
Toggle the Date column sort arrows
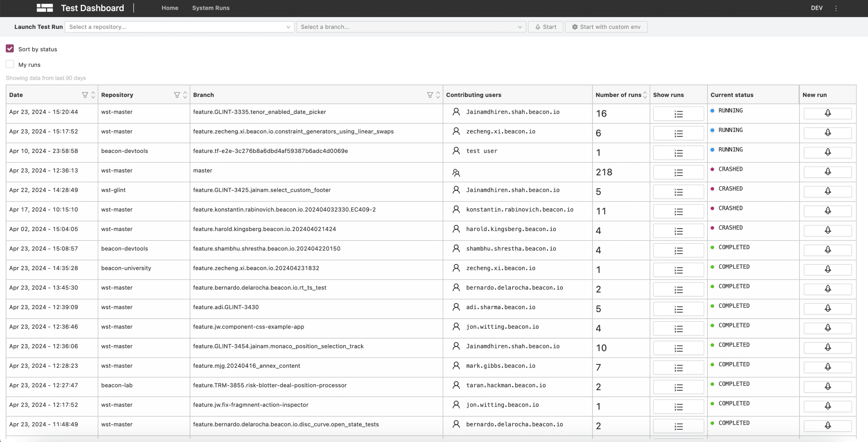pos(93,95)
